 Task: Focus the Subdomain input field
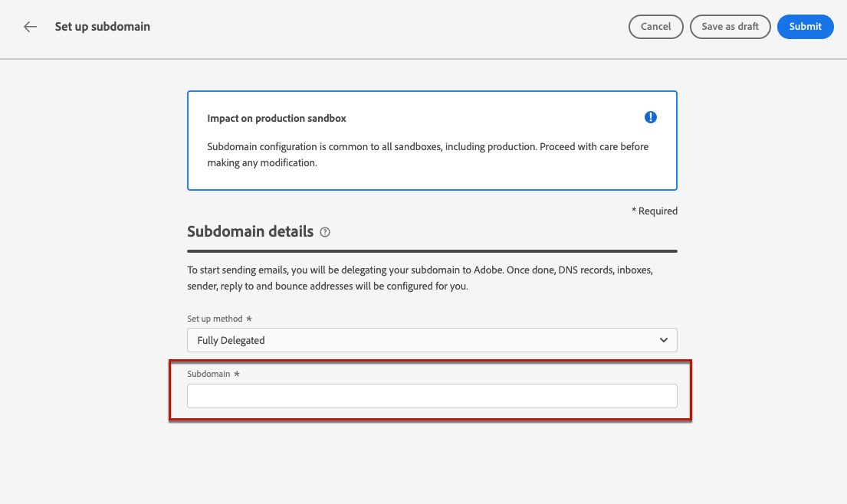(x=432, y=396)
